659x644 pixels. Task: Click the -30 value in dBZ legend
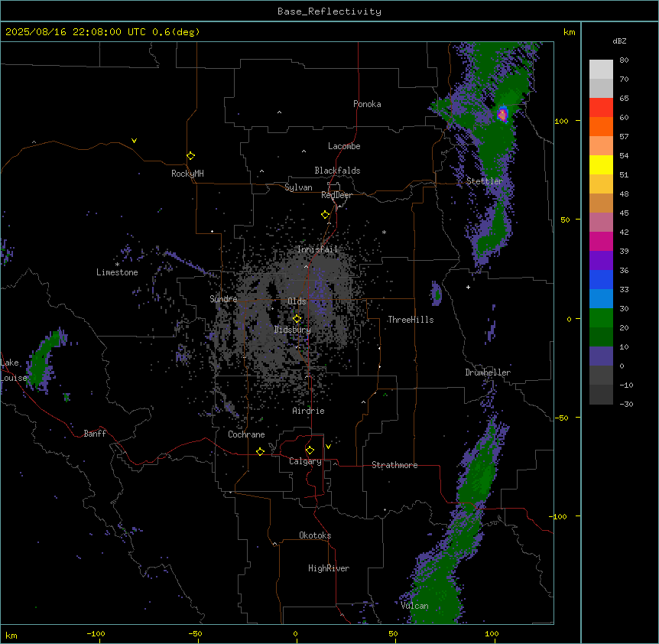[626, 405]
